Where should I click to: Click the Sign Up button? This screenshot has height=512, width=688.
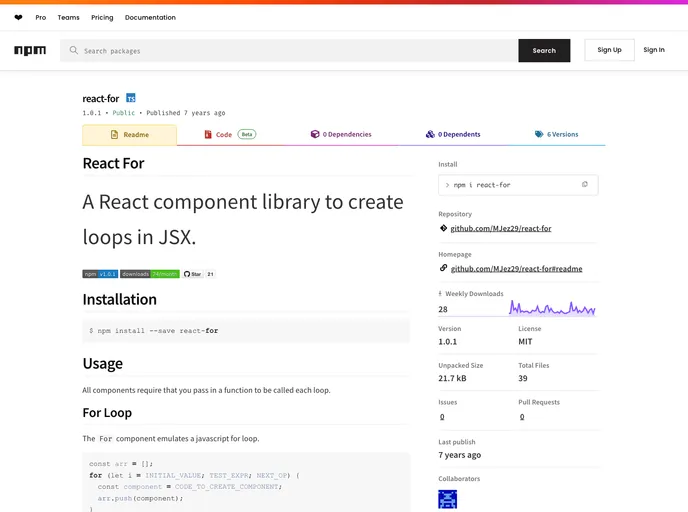point(609,50)
